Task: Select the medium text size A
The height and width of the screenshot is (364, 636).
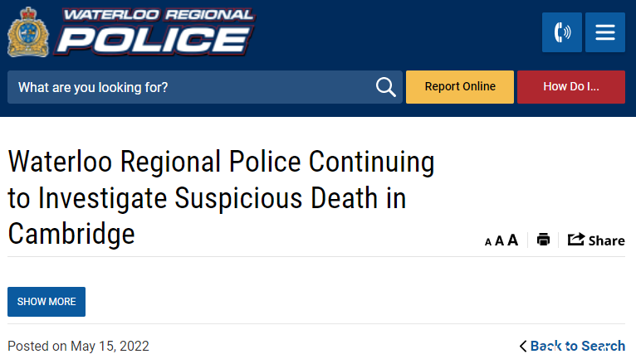Action: 499,241
